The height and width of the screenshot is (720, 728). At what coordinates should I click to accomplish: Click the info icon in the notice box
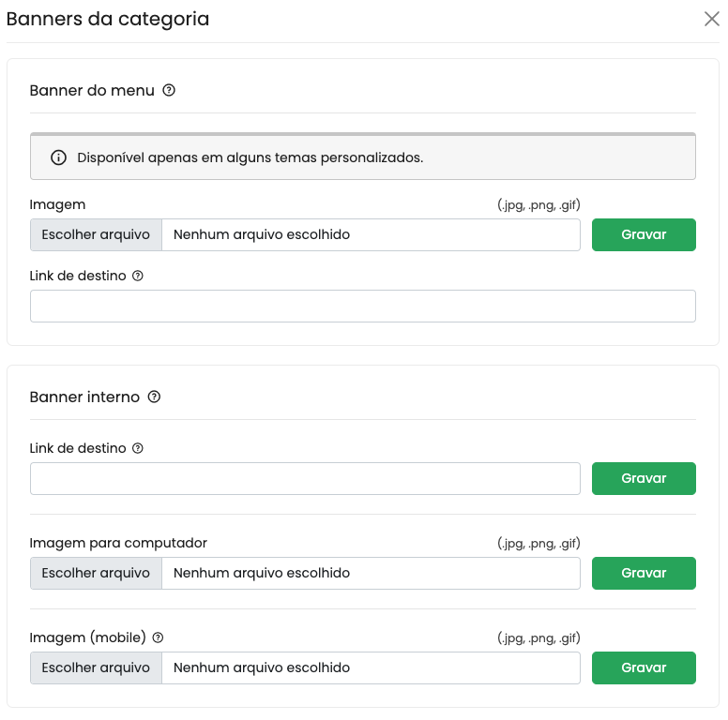(58, 157)
